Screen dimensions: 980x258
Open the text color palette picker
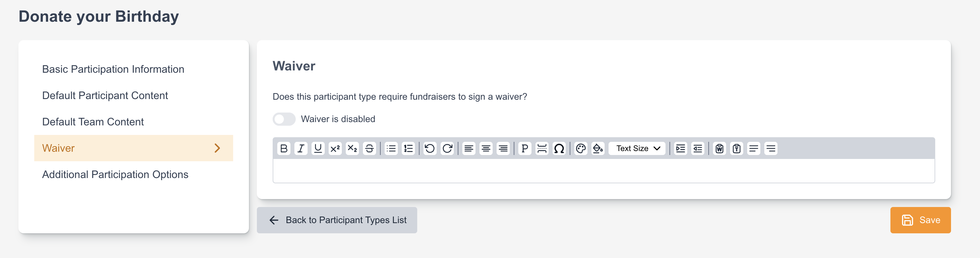click(581, 148)
